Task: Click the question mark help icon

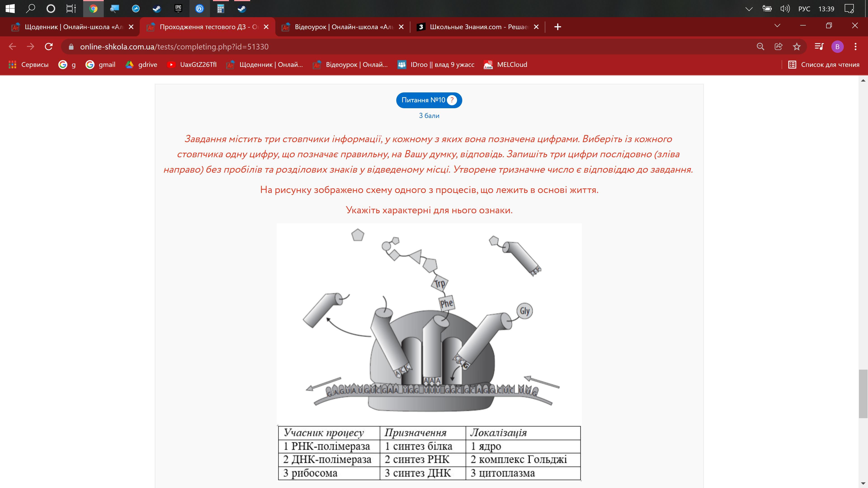Action: [x=452, y=100]
